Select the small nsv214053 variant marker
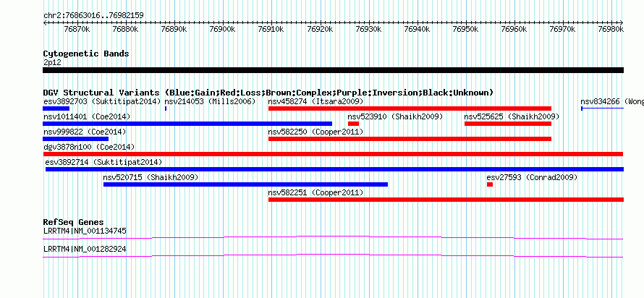 coord(166,108)
